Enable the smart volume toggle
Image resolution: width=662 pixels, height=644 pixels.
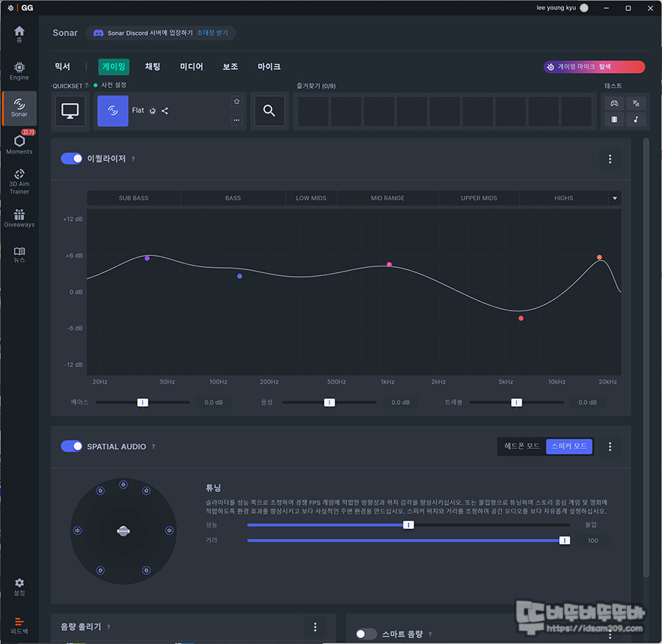366,634
